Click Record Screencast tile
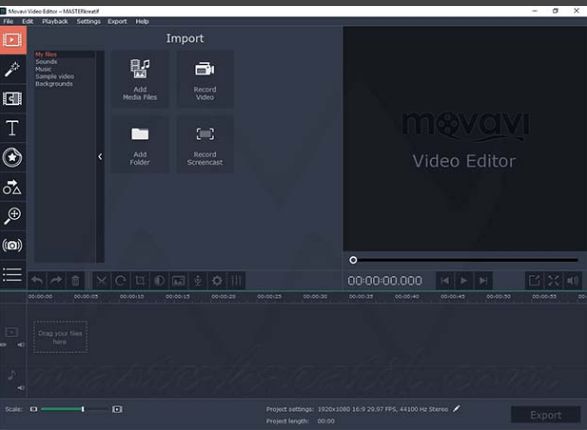The width and height of the screenshot is (587, 430). [x=205, y=144]
